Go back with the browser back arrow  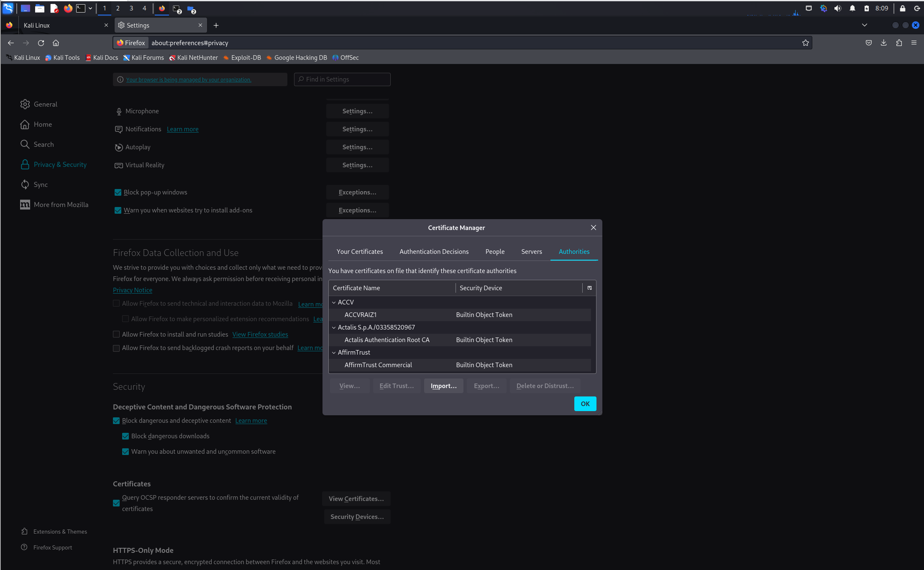pos(11,43)
